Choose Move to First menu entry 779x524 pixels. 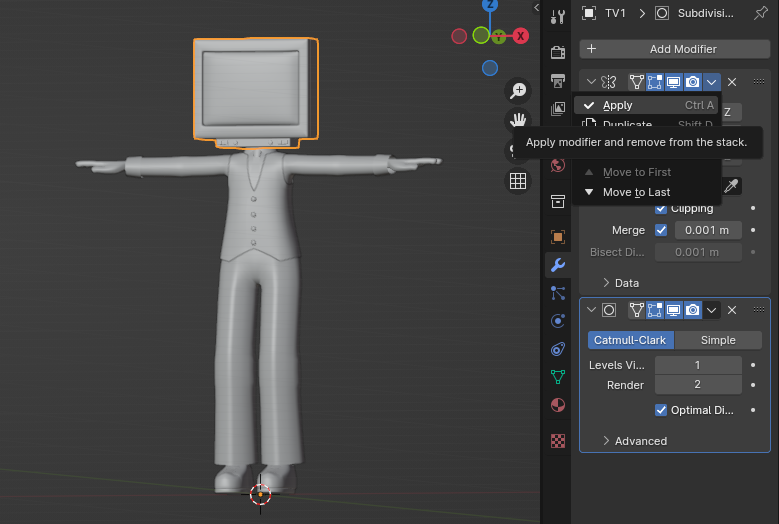click(x=646, y=172)
